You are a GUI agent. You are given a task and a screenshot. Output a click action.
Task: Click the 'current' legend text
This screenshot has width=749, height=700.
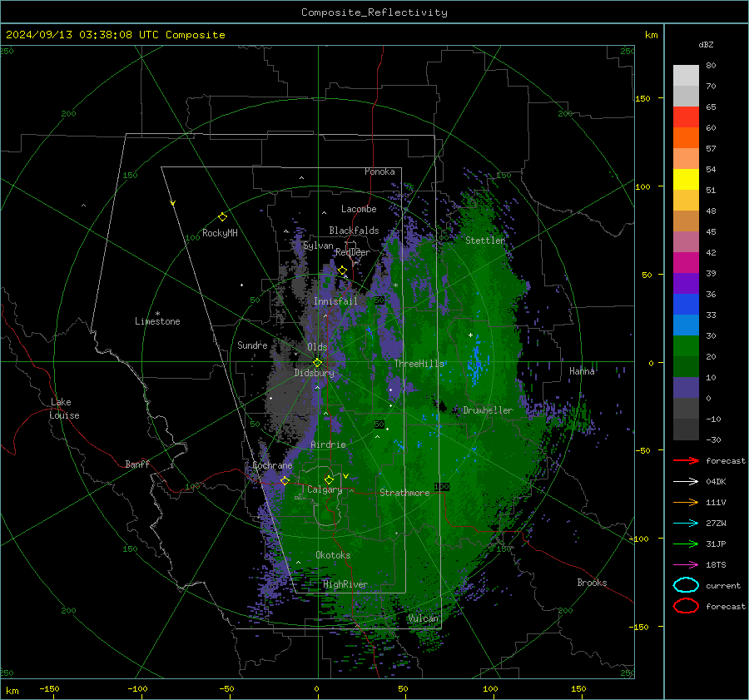click(723, 585)
